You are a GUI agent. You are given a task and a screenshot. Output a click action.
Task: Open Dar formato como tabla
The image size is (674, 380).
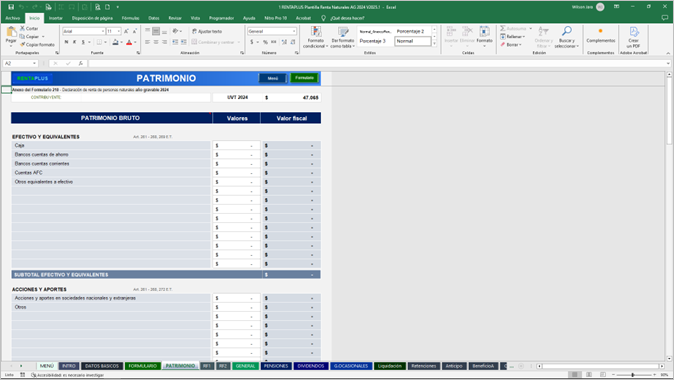click(x=343, y=37)
